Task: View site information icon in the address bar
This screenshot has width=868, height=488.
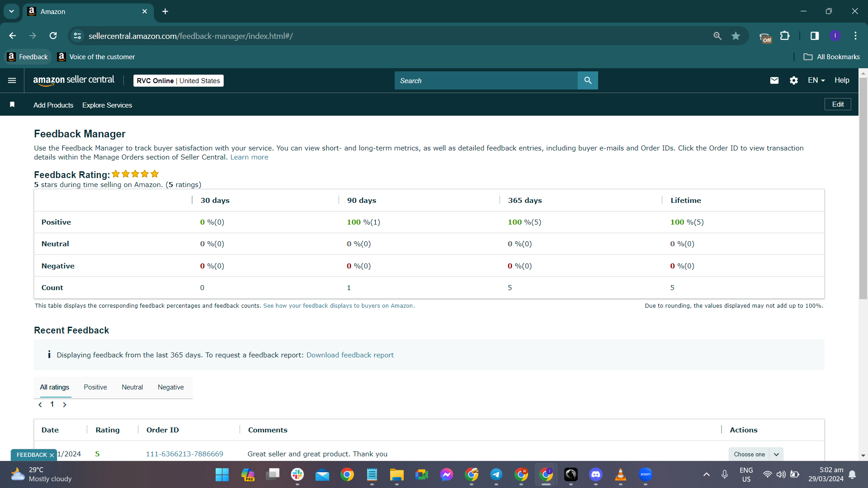Action: [78, 36]
